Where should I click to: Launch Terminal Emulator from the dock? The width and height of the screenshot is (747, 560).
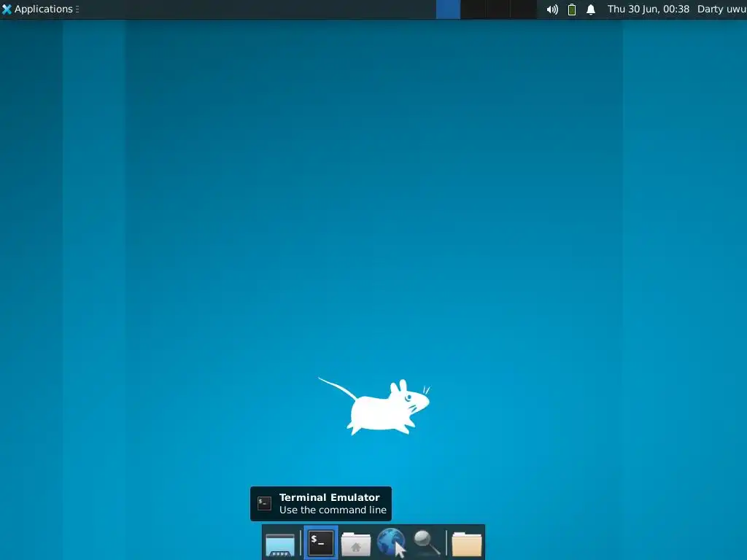tap(321, 542)
